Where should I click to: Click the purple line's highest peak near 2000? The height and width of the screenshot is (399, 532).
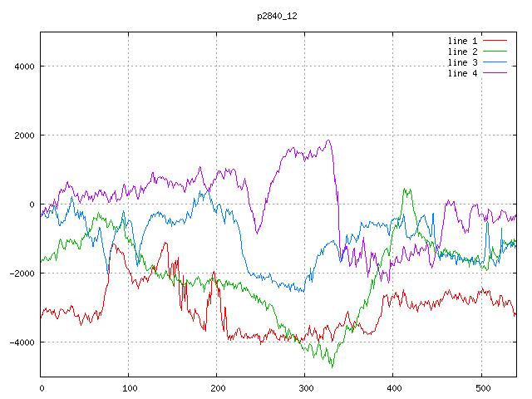tap(328, 140)
